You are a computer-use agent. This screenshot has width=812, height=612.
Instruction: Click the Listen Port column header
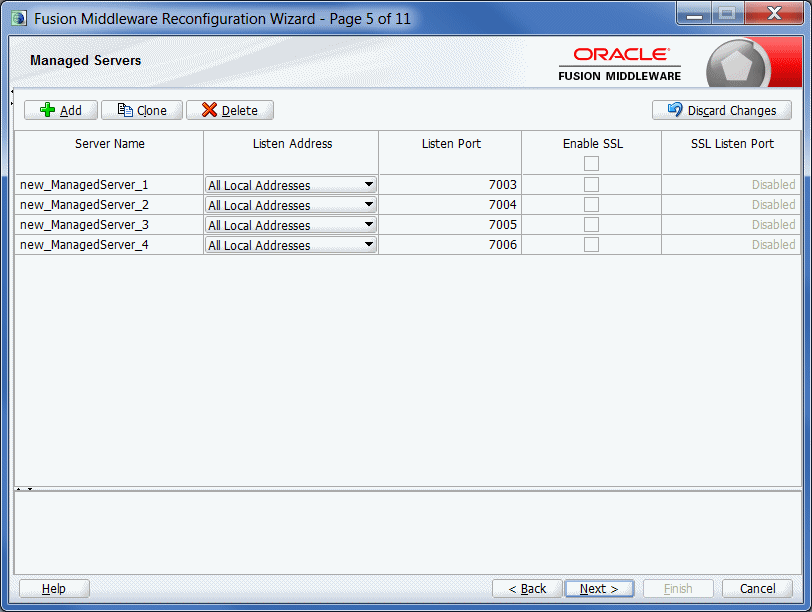click(450, 152)
